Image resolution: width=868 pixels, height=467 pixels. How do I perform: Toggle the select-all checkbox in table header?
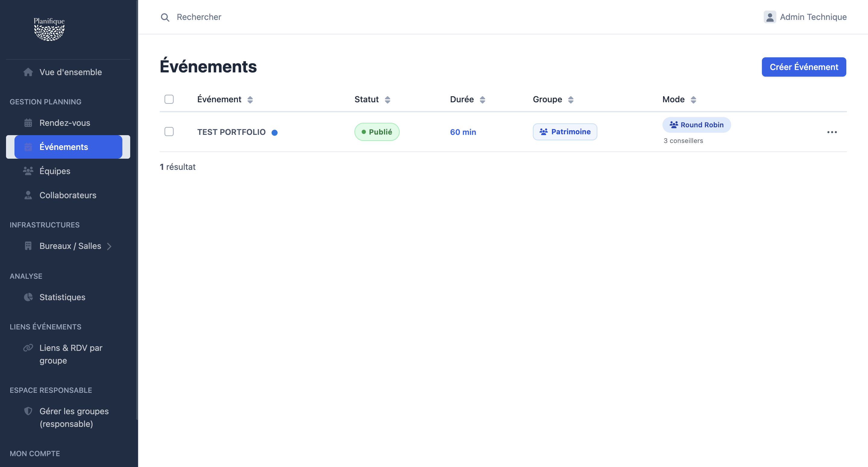[169, 99]
